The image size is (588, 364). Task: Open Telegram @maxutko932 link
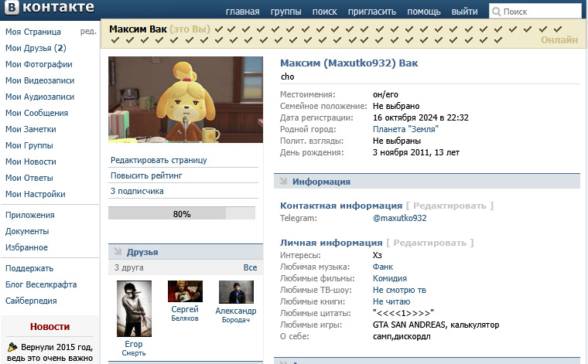[400, 218]
